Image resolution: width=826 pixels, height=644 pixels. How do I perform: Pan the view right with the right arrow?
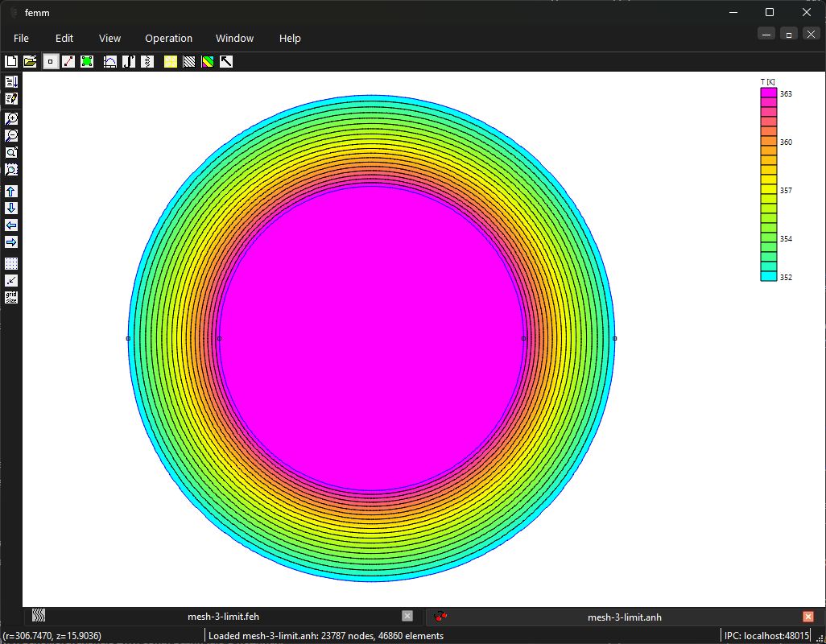point(11,242)
